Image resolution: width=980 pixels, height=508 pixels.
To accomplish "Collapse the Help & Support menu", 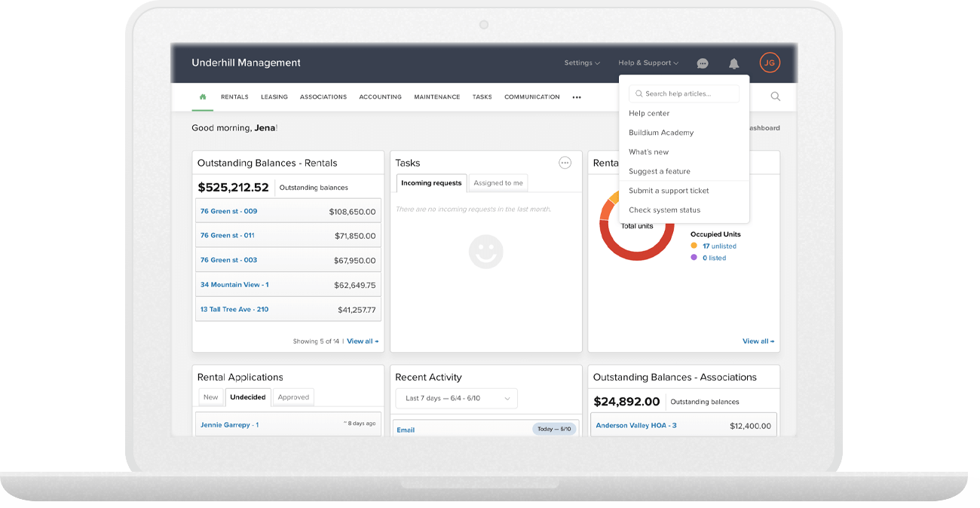I will point(648,63).
